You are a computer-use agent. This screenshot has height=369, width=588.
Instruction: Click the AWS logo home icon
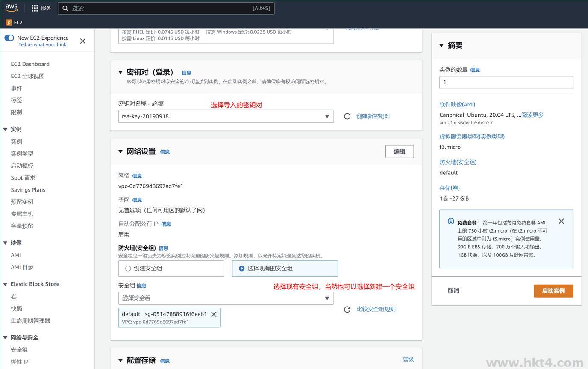[12, 8]
